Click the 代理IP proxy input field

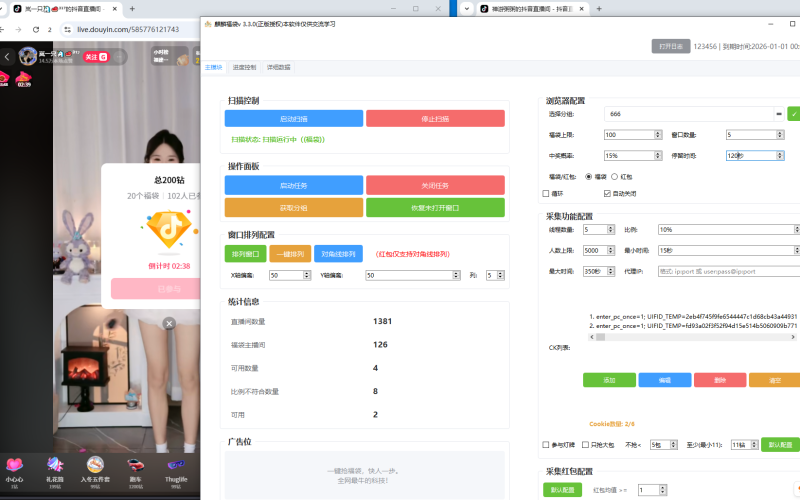point(729,271)
